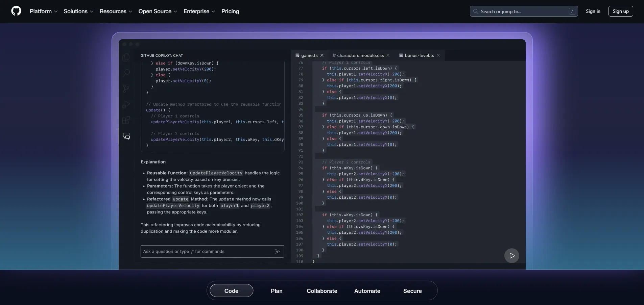The height and width of the screenshot is (305, 644).
Task: Click the slash shortcut key badge in the search box
Action: (x=572, y=11)
